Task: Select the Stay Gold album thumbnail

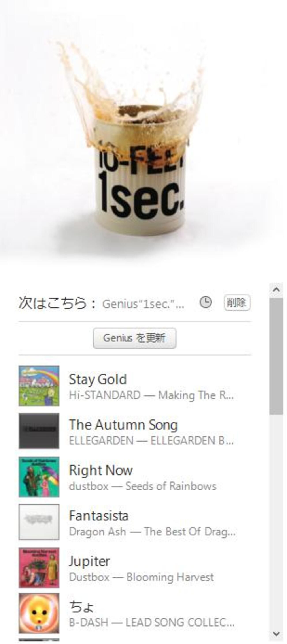Action: click(39, 386)
